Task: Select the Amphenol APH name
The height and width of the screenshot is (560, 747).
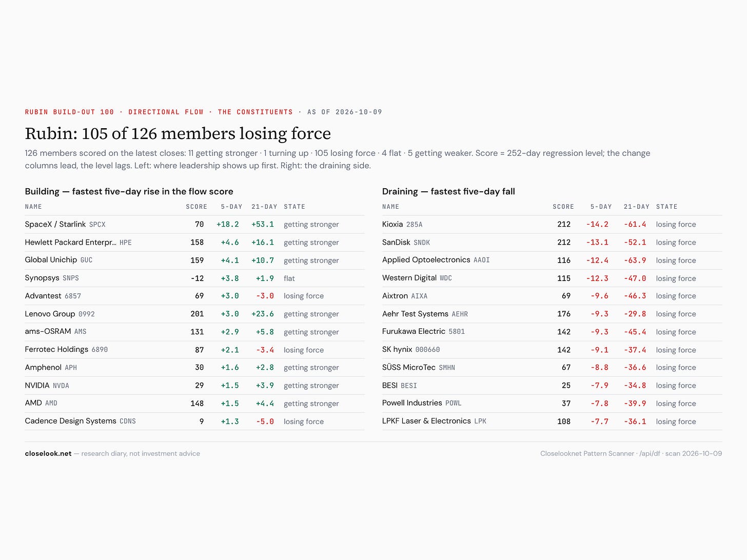Action: pyautogui.click(x=51, y=368)
